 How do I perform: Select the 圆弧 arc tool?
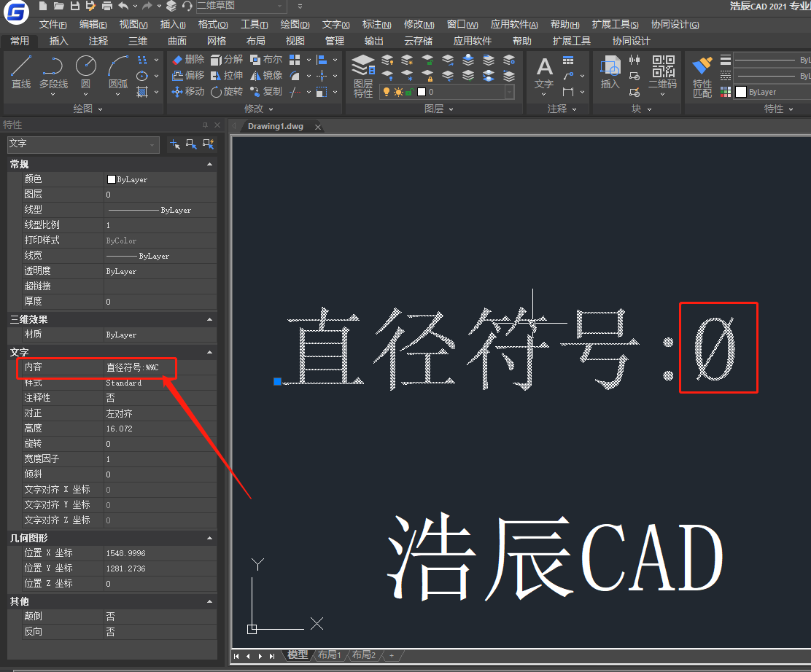coord(118,72)
